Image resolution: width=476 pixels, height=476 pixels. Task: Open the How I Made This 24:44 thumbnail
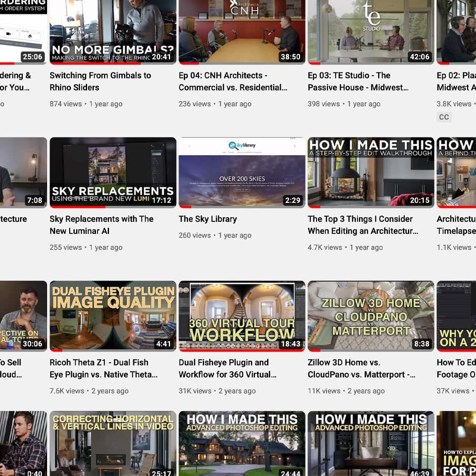[x=242, y=444]
